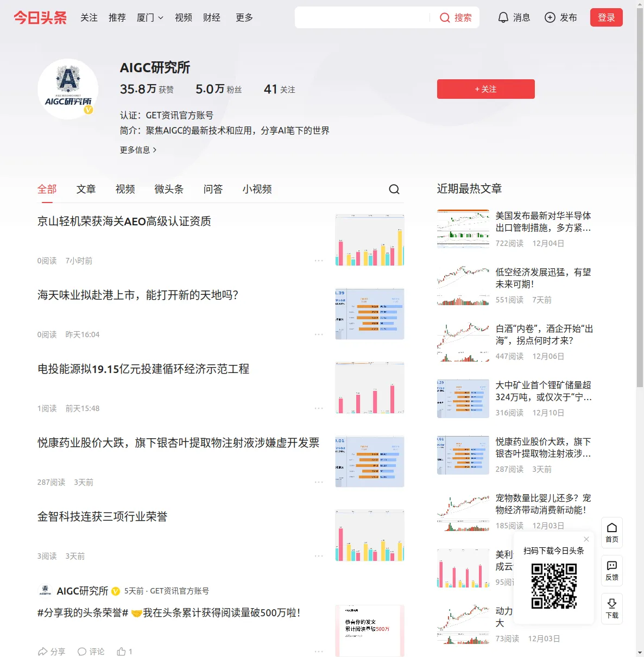This screenshot has height=657, width=644.
Task: Expand 更多信息 profile details
Action: (x=138, y=150)
